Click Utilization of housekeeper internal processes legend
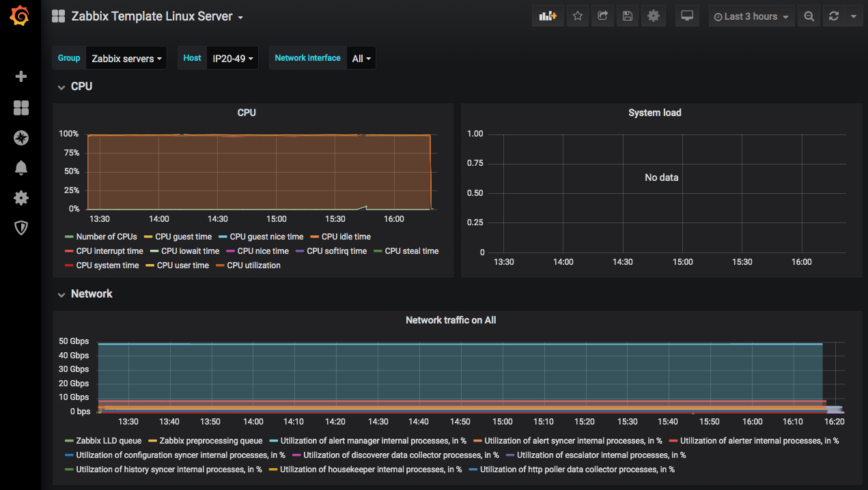 (x=371, y=470)
